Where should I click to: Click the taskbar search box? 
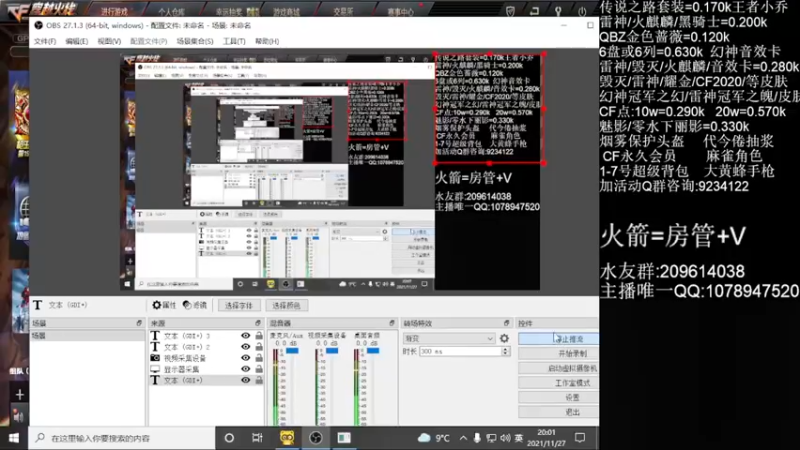click(121, 438)
